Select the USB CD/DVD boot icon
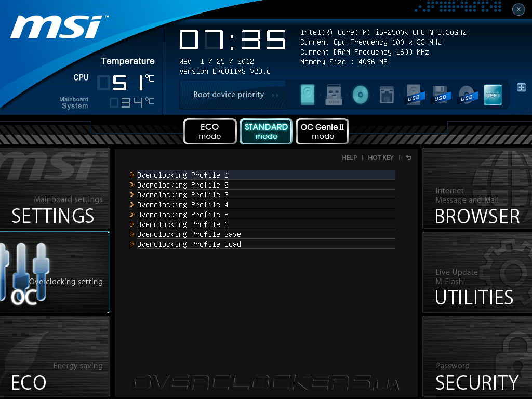 click(x=467, y=95)
